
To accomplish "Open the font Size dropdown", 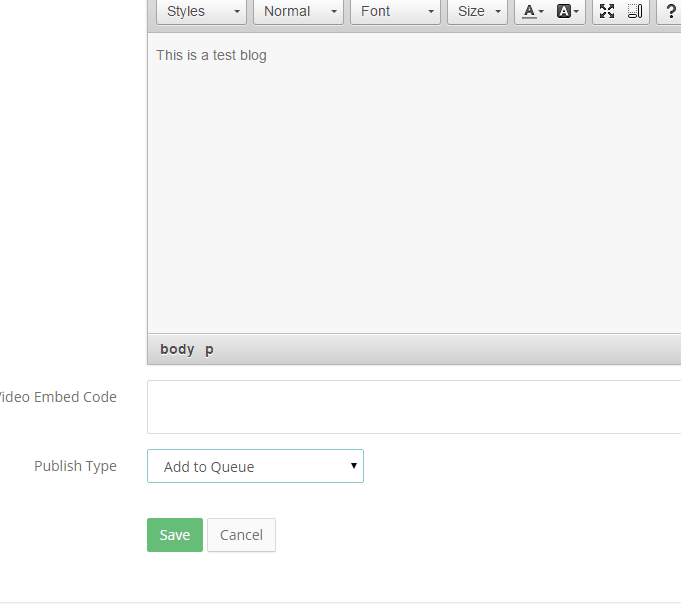I will 477,11.
